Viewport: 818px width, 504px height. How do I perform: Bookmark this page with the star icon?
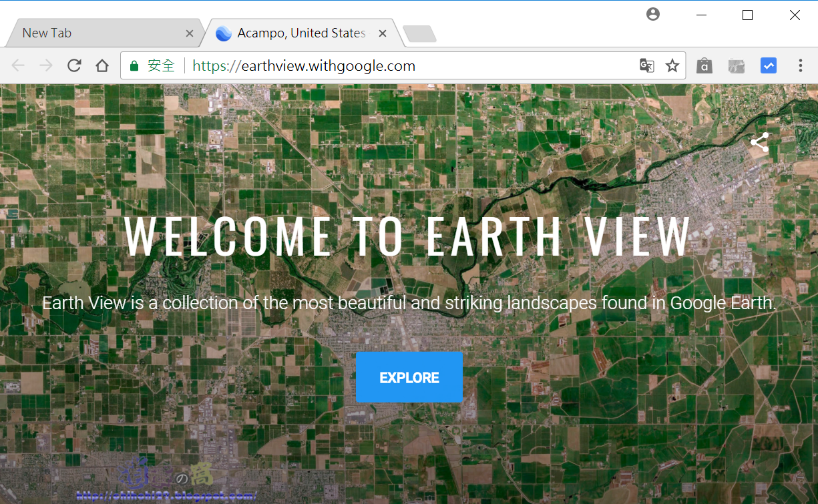pos(672,65)
